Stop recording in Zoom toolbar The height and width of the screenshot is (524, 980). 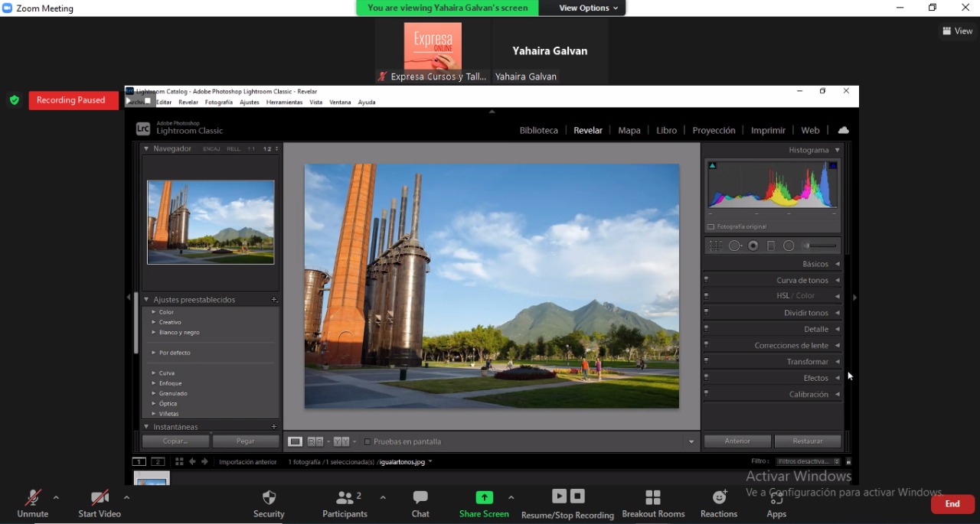point(578,496)
